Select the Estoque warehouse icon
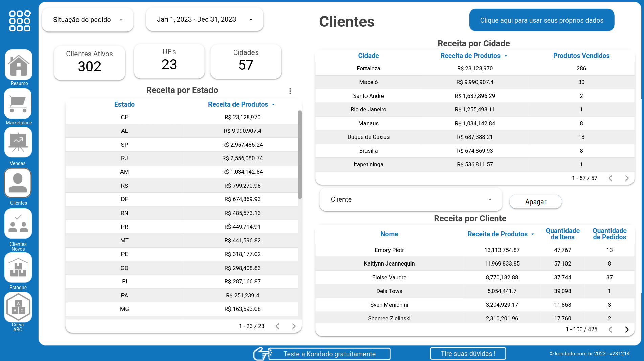 pyautogui.click(x=18, y=268)
